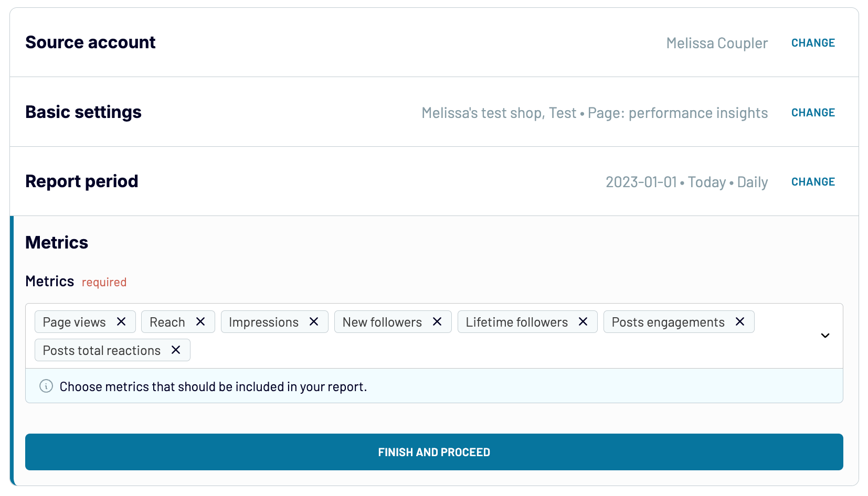Select the Posts engagements tag label
The height and width of the screenshot is (496, 868).
(668, 322)
